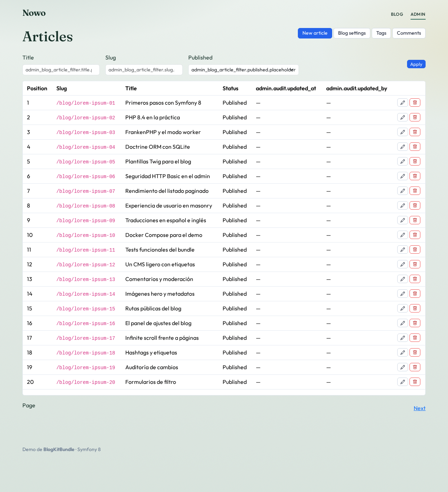Delete 'Rendimiento del listado paginado'
Screen dimensions: 448x492
tap(415, 191)
